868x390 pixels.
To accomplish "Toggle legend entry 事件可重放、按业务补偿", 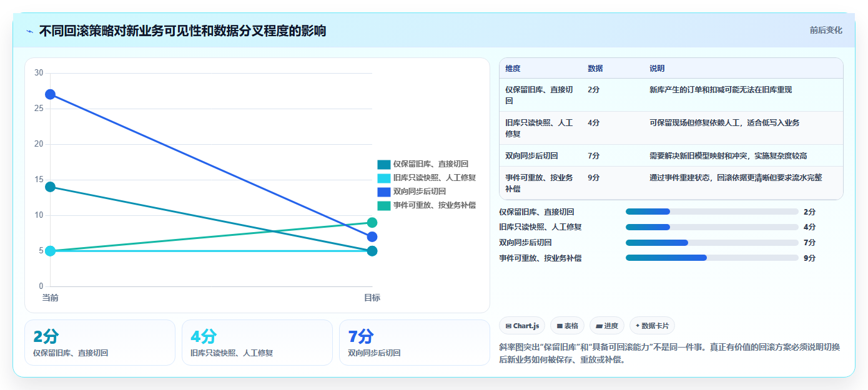I will pos(427,205).
